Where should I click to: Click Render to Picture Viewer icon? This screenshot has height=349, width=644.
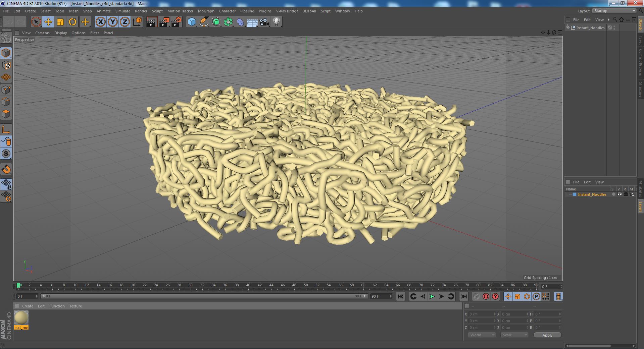[x=164, y=22]
